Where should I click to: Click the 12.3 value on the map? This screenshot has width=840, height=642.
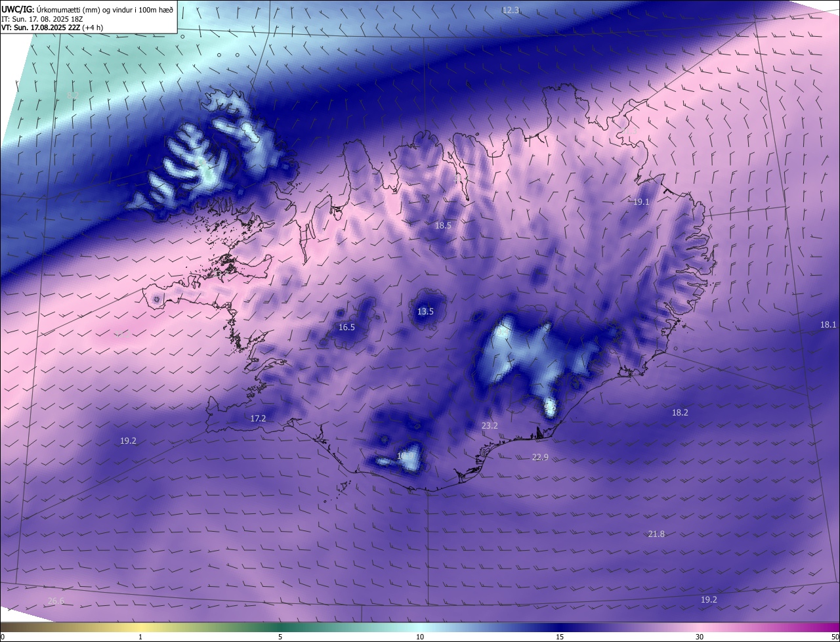(511, 10)
